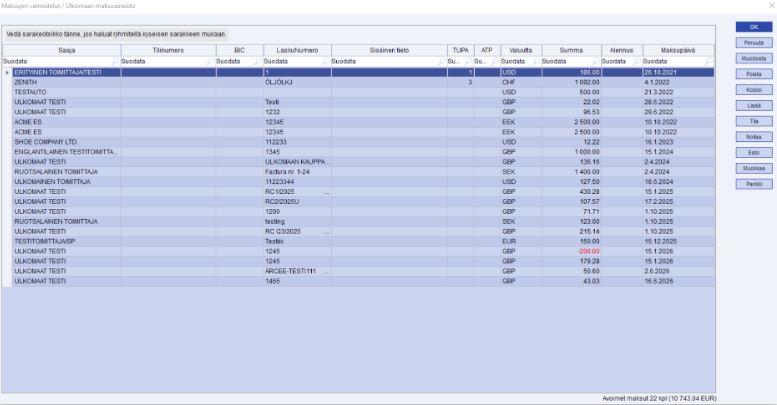Viewport: 777px width, 405px height.
Task: Click the Peruuta button
Action: coord(754,43)
